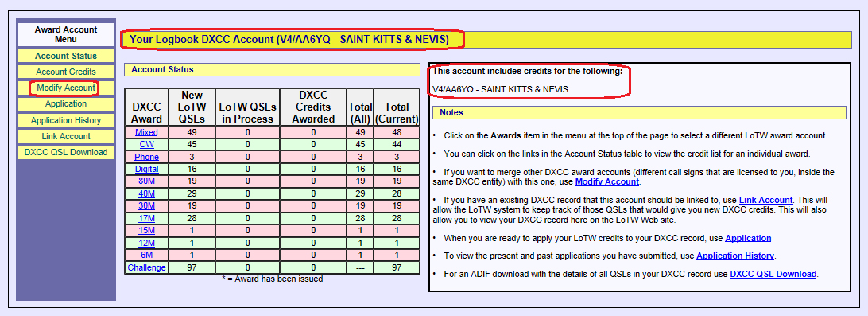868x316 pixels.
Task: Open the Mixed award credit list
Action: [147, 132]
